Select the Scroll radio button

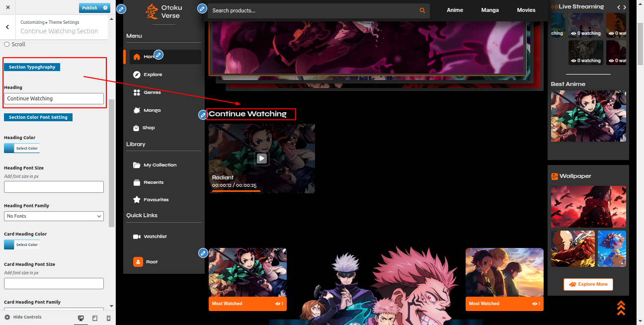click(7, 44)
